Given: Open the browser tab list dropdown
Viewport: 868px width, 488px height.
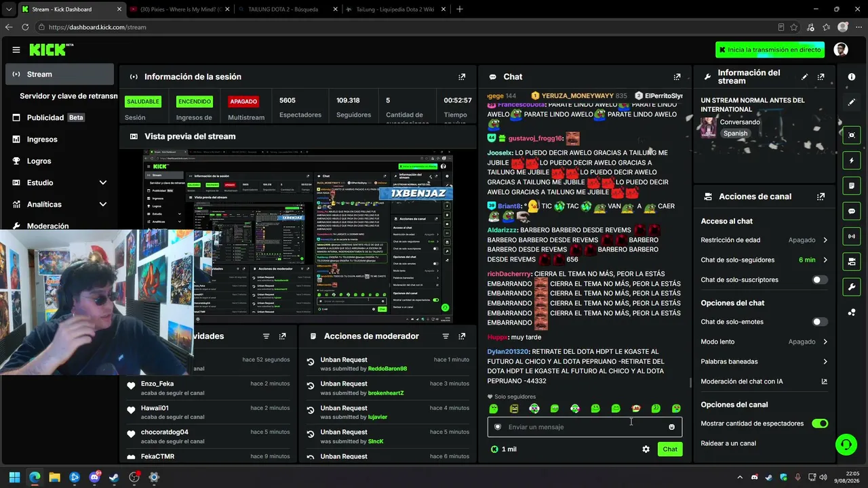Looking at the screenshot, I should (8, 9).
